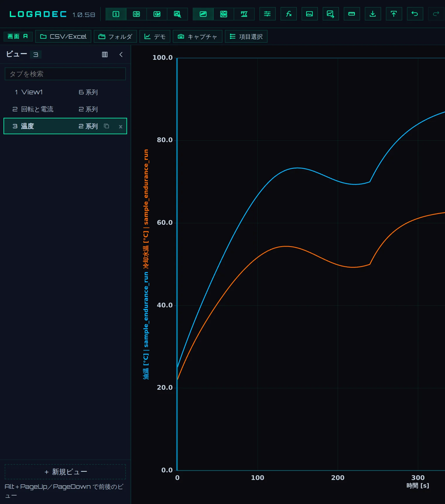Click the ビュー count badge 3

click(x=36, y=55)
